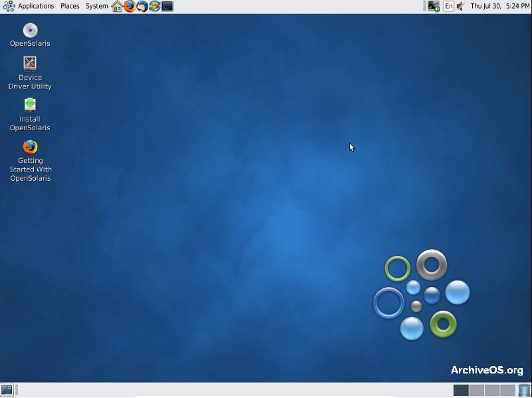Open the Home folder launcher icon
This screenshot has height=398, width=532.
(x=117, y=6)
